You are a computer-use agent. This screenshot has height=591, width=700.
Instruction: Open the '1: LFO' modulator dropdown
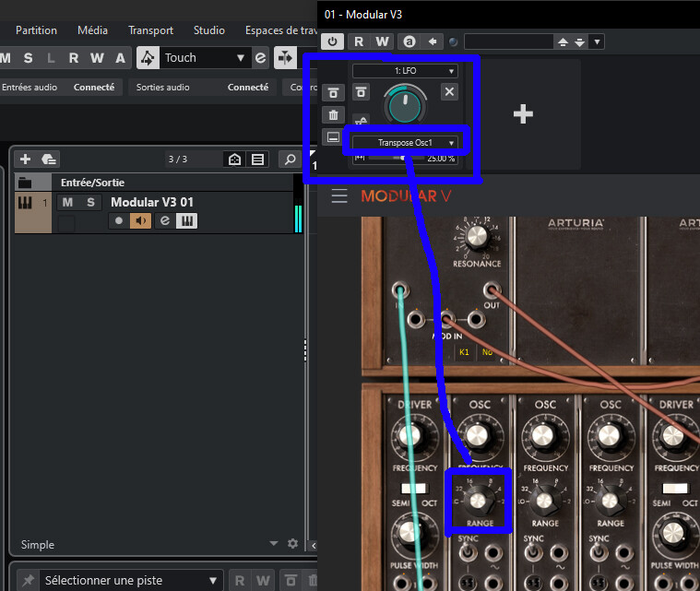tap(405, 70)
